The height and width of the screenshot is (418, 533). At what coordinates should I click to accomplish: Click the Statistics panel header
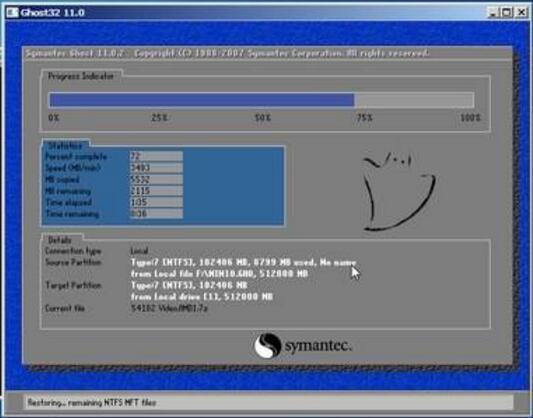(x=65, y=145)
